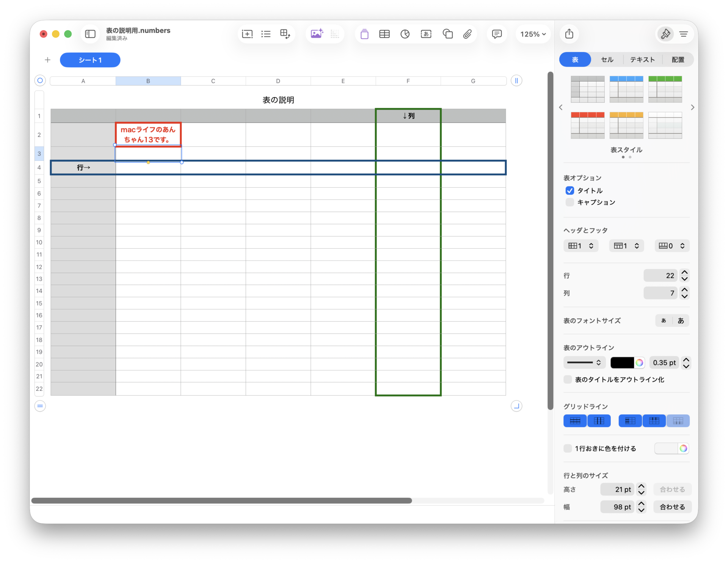Image resolution: width=728 pixels, height=563 pixels.
Task: Switch to the テキスト tab
Action: pyautogui.click(x=642, y=60)
